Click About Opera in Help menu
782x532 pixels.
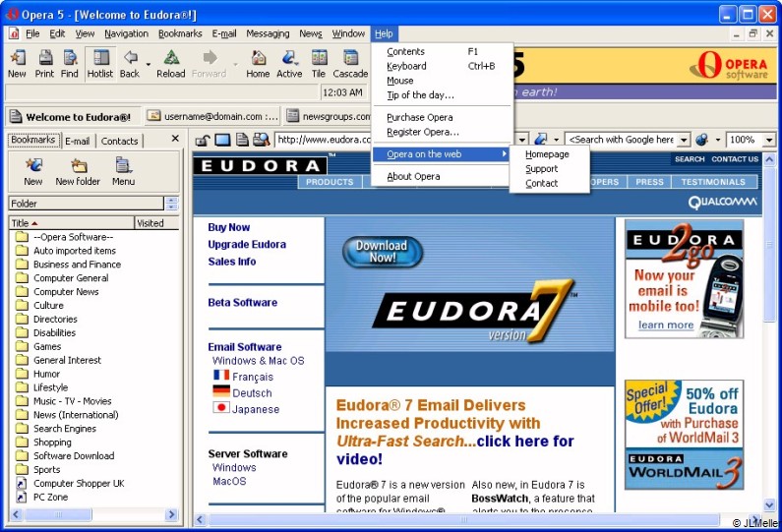point(442,176)
